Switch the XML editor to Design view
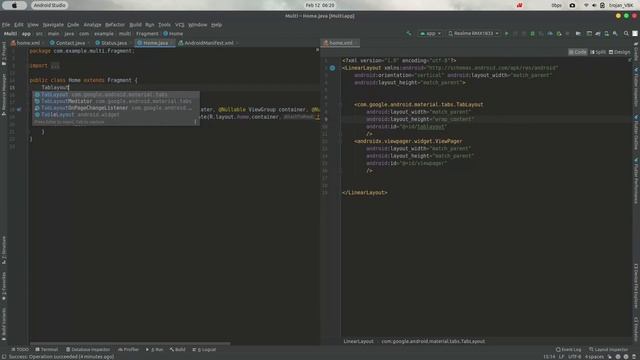Viewport: 640px width, 360px height. click(620, 52)
